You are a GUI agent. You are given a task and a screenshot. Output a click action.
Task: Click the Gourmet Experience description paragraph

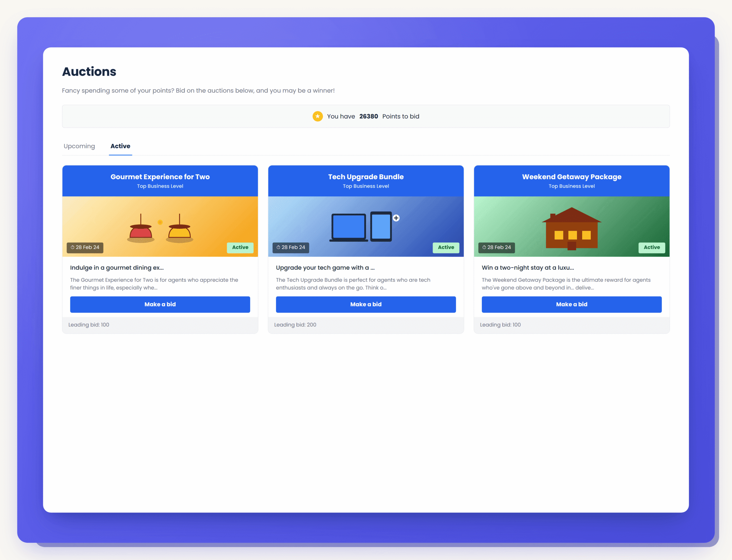click(154, 284)
